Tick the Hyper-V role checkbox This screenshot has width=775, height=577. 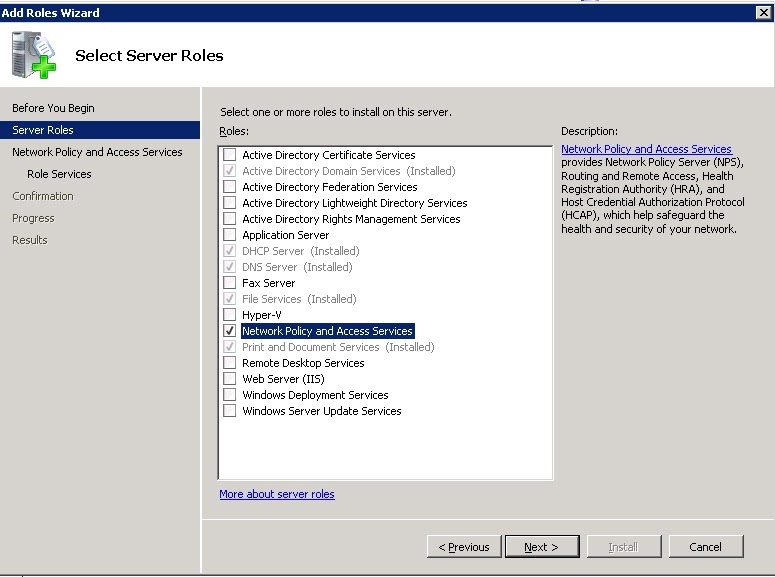pyautogui.click(x=229, y=315)
